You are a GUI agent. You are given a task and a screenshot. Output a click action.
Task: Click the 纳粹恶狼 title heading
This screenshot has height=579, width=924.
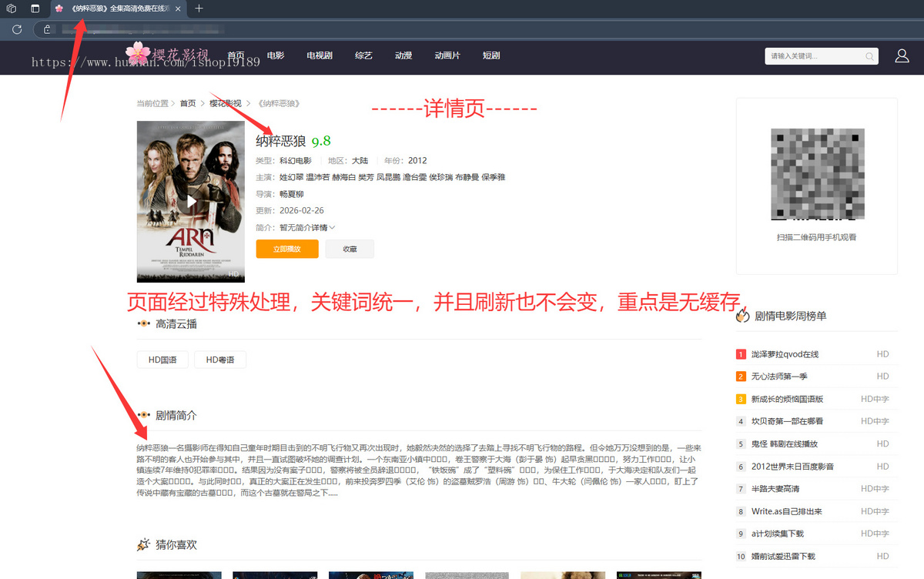pos(281,141)
